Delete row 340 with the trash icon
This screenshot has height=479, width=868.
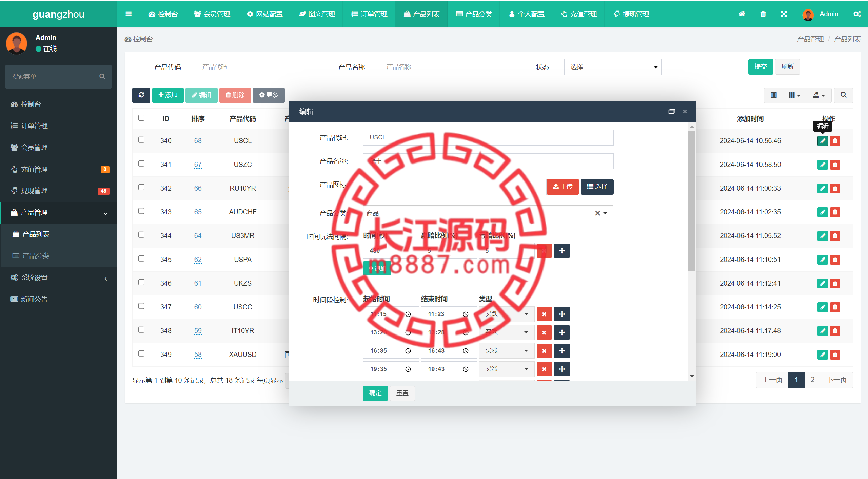835,141
